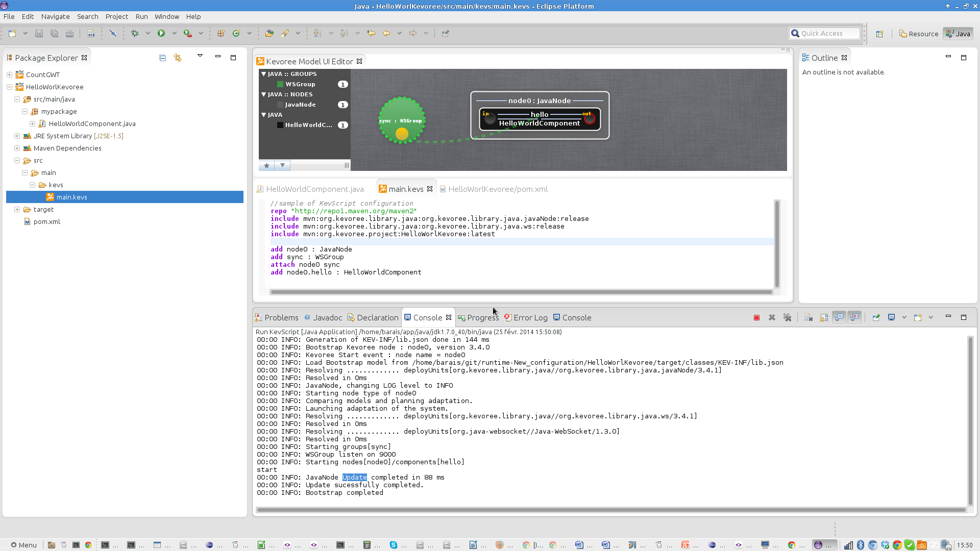980x551 pixels.
Task: Click the New Java Package icon
Action: pos(221,33)
